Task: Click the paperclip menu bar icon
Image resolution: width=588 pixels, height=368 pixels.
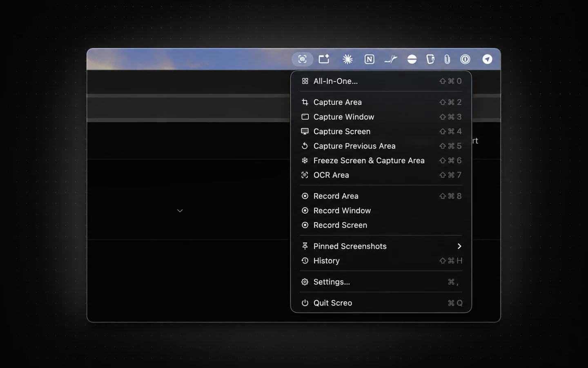Action: [x=447, y=60]
